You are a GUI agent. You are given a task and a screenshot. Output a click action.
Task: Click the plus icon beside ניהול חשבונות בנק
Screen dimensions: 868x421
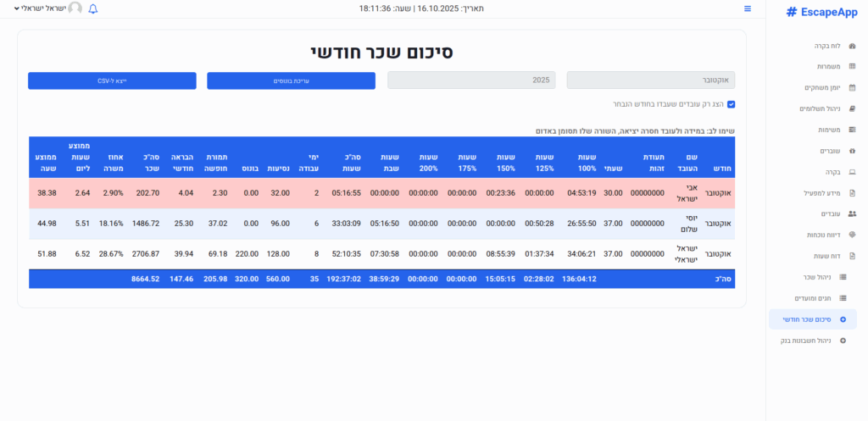click(843, 341)
